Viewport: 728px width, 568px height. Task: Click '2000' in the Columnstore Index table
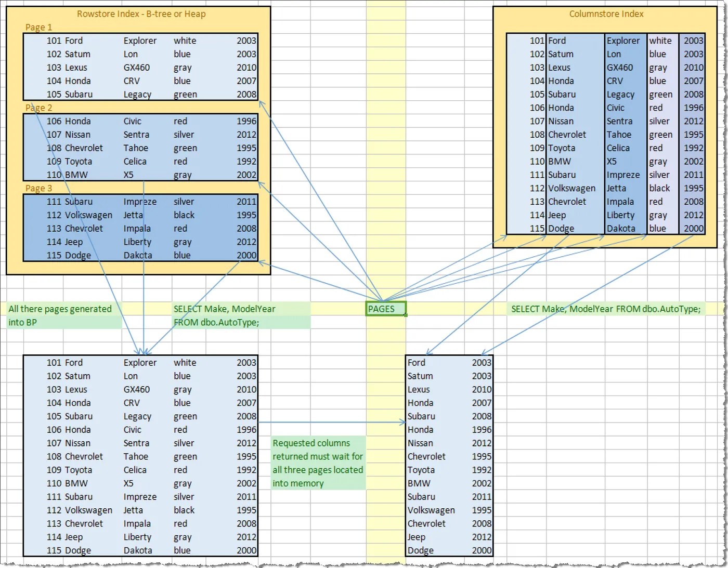(x=694, y=229)
